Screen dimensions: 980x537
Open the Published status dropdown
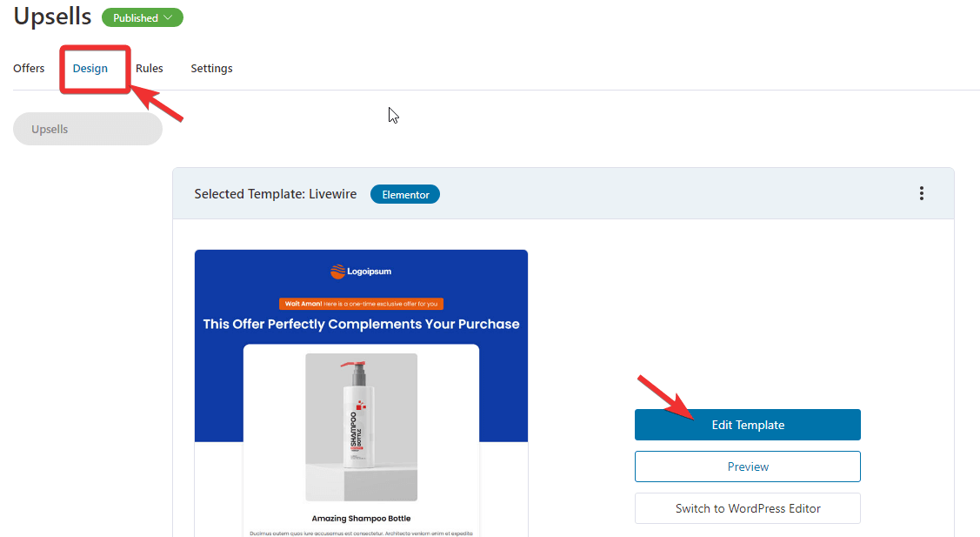[x=143, y=17]
